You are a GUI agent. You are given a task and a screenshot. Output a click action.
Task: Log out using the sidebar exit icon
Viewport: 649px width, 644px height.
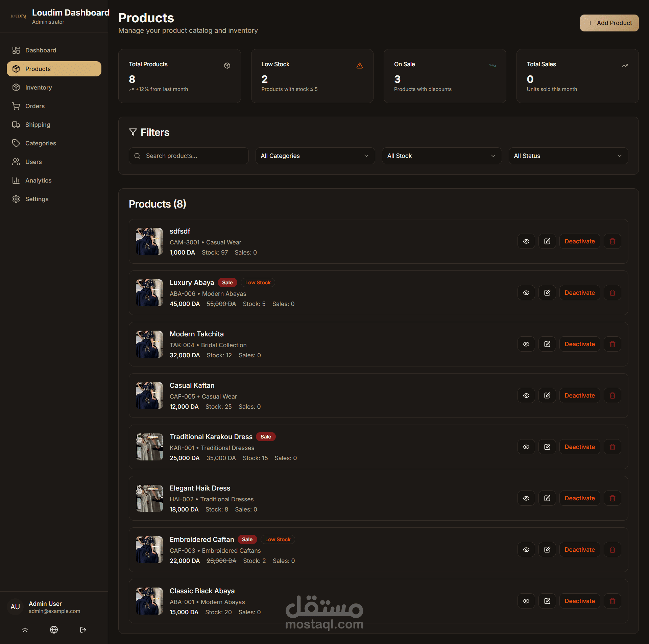83,630
